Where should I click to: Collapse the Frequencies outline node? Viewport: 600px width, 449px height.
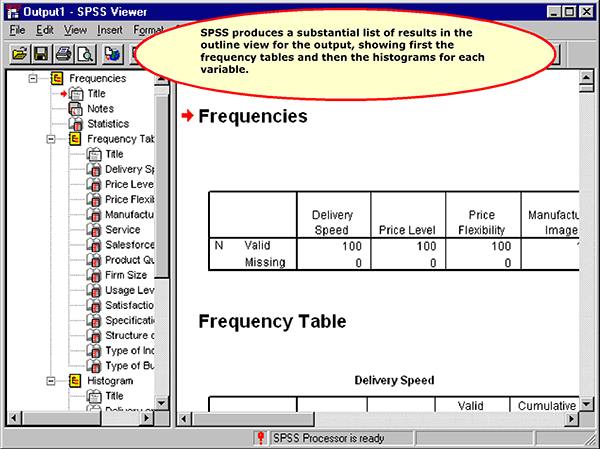33,78
